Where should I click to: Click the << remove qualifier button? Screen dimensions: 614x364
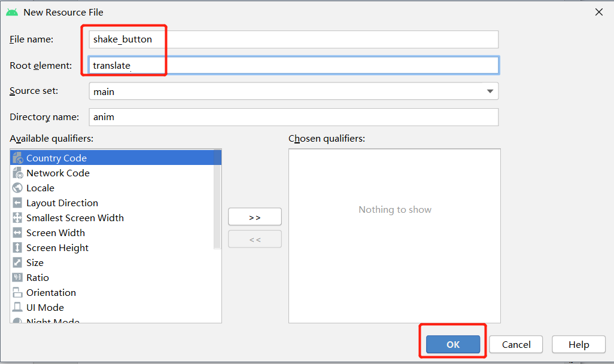pos(255,239)
